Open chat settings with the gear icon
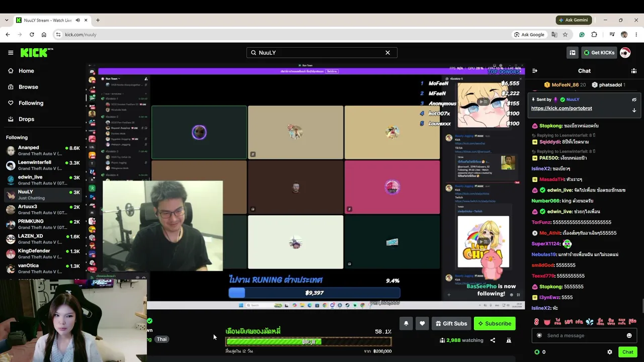Screen dimensions: 644x362 point(610,352)
